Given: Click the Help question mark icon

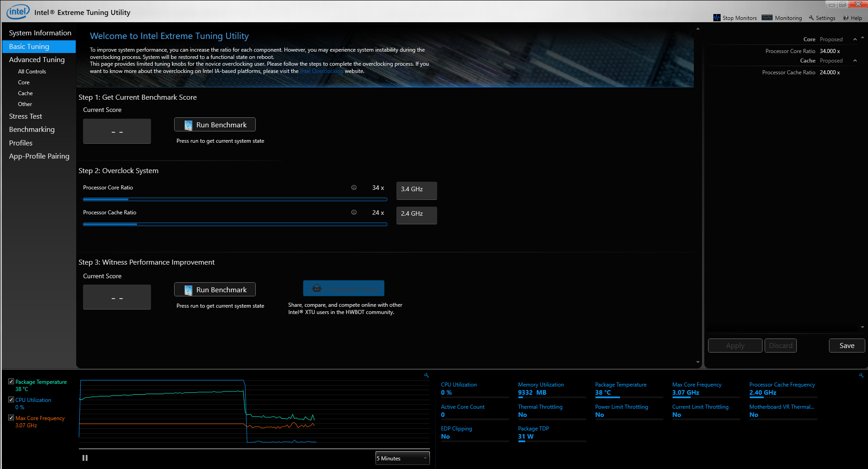Looking at the screenshot, I should pos(846,18).
